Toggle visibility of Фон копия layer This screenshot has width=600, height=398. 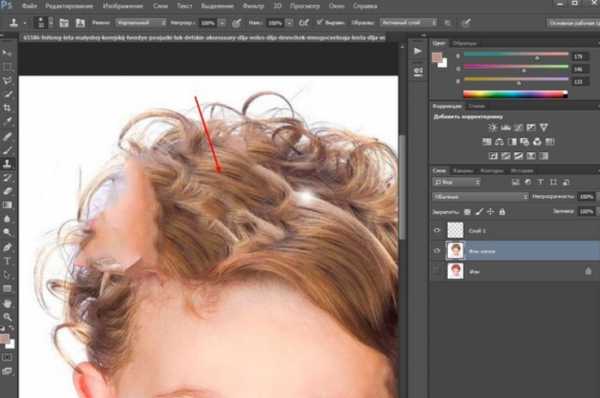pyautogui.click(x=437, y=251)
